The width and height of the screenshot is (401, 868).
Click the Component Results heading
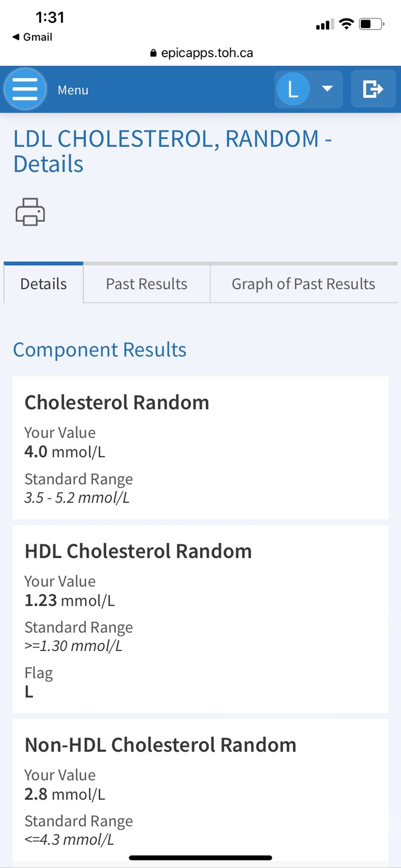pos(100,350)
